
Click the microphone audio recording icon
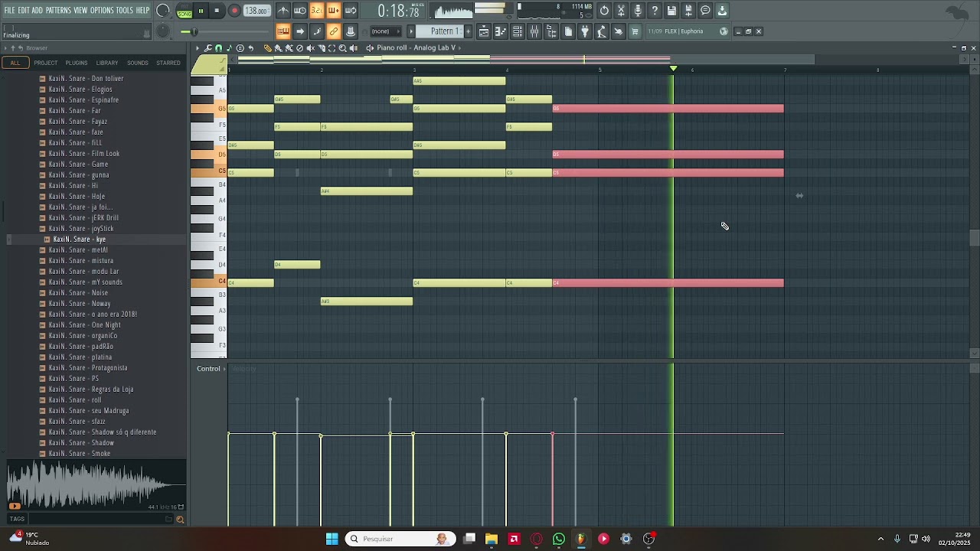tap(638, 11)
